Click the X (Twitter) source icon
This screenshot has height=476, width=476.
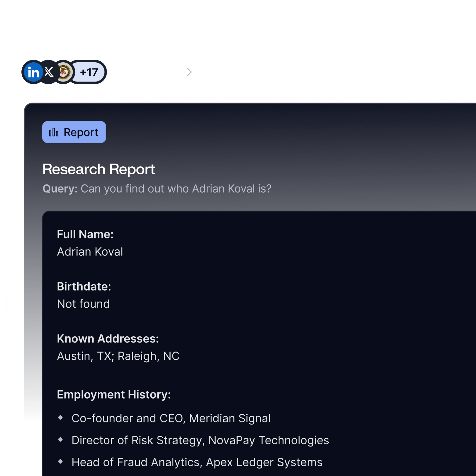[49, 72]
